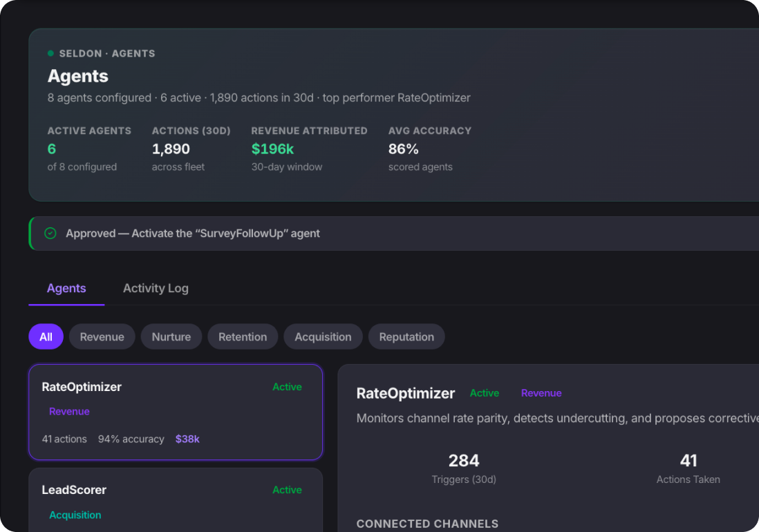Click the RateOptimizer title in detail panel

(406, 394)
